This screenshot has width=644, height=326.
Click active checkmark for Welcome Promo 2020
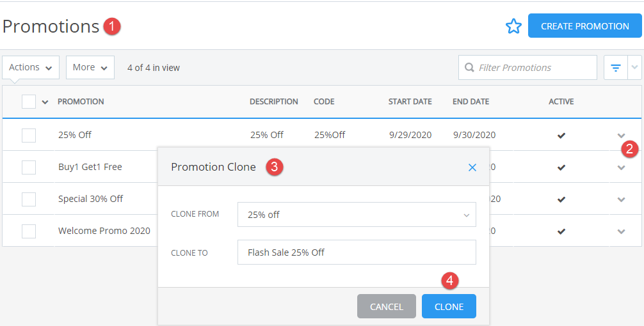(x=561, y=231)
